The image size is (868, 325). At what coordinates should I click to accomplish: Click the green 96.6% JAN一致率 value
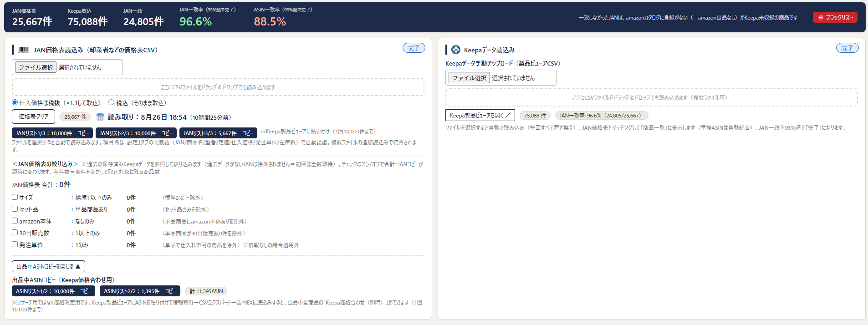point(195,21)
